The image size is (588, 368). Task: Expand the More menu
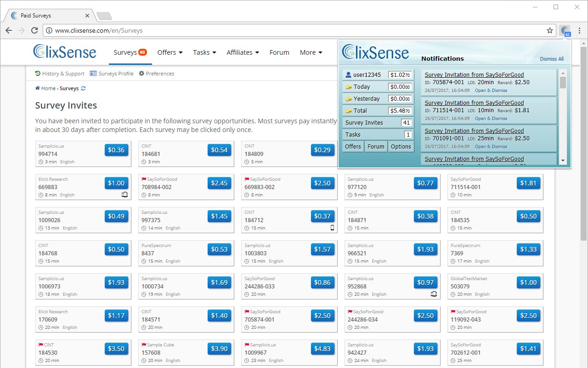click(x=311, y=52)
